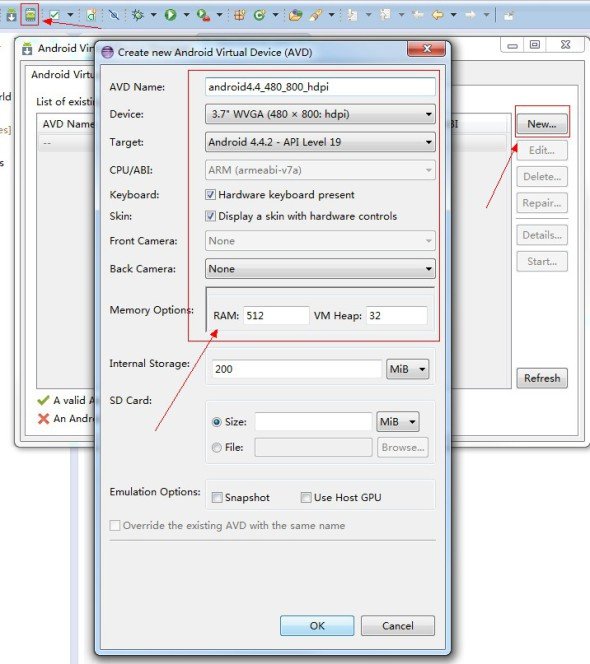Open the Back Camera dropdown
The width and height of the screenshot is (590, 664).
[320, 268]
